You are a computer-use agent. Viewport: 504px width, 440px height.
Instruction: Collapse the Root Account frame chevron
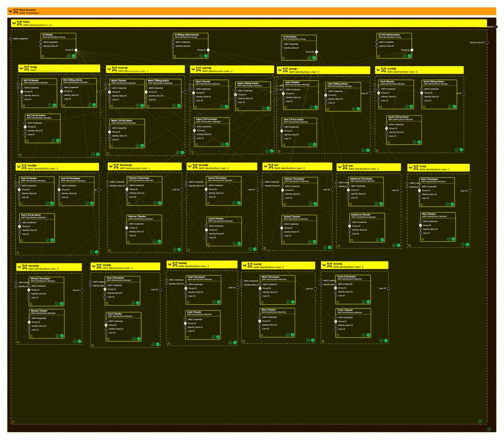(x=10, y=11)
